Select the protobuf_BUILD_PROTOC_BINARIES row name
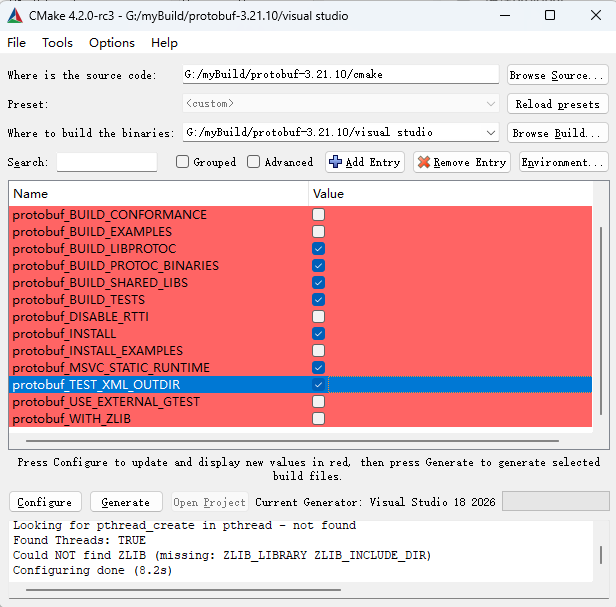 (116, 266)
